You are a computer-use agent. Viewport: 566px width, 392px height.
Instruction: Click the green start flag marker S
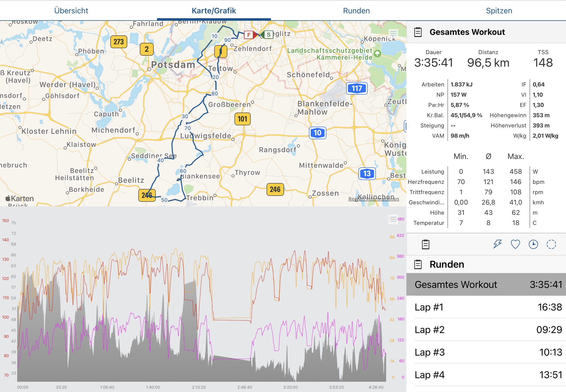pos(268,35)
